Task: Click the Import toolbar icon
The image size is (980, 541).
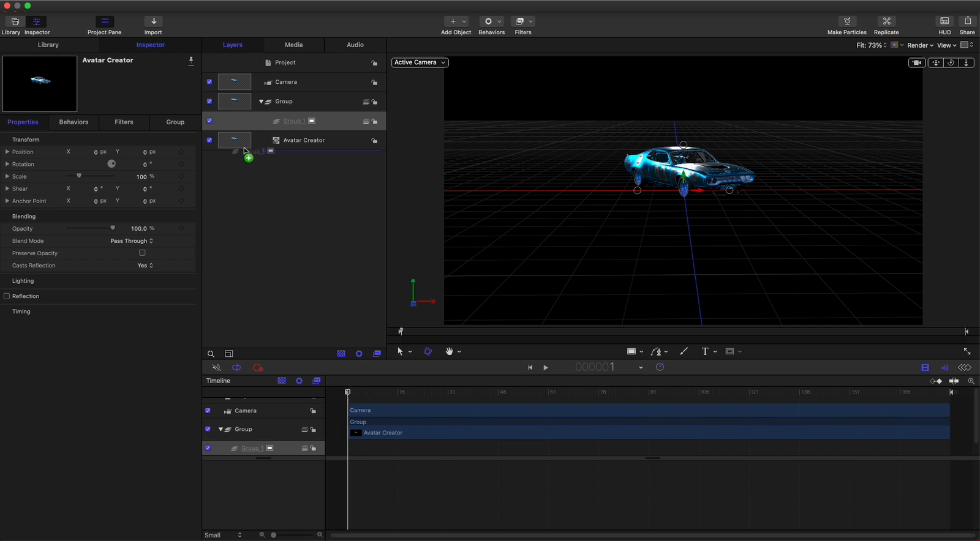Action: click(153, 21)
